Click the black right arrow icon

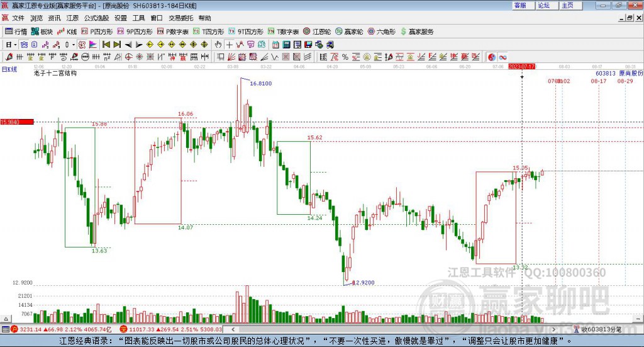click(x=139, y=45)
